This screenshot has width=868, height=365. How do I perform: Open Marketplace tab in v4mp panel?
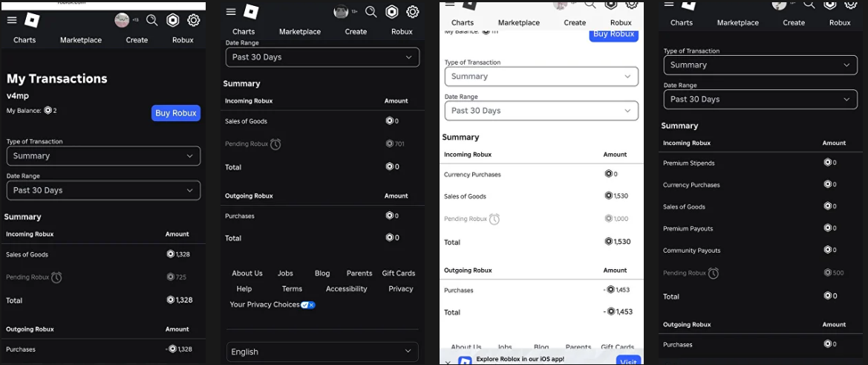[x=81, y=40]
